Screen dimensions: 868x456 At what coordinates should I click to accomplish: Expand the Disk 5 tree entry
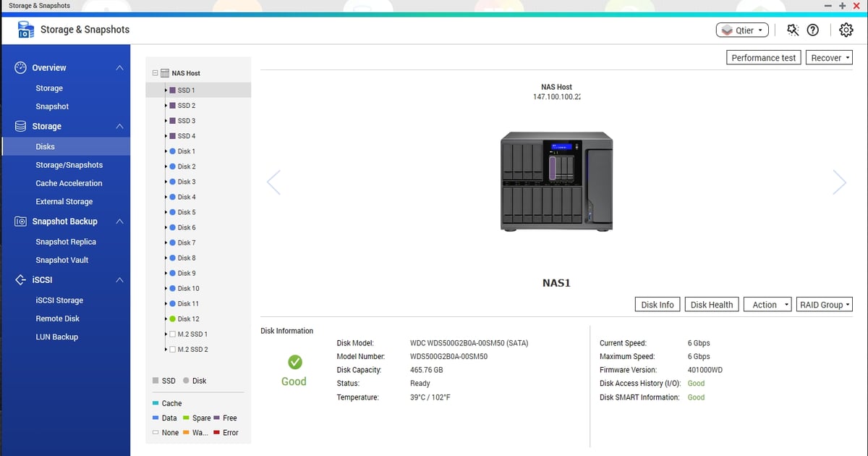(x=165, y=212)
